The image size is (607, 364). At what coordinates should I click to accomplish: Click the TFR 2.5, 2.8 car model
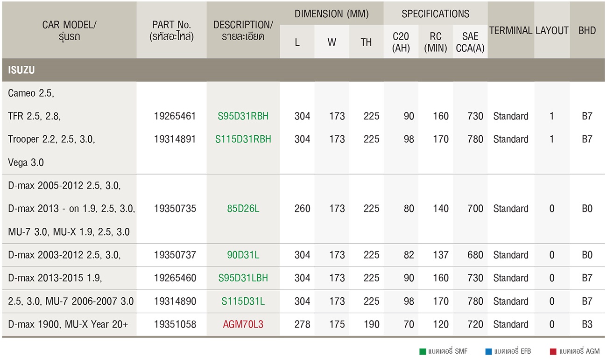(35, 116)
